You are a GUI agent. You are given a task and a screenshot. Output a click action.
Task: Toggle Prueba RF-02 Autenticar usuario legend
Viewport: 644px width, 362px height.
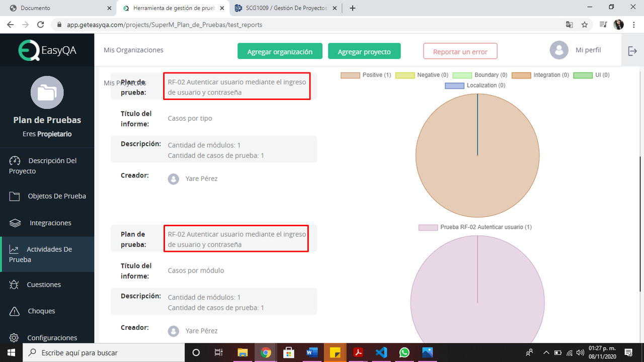(475, 227)
